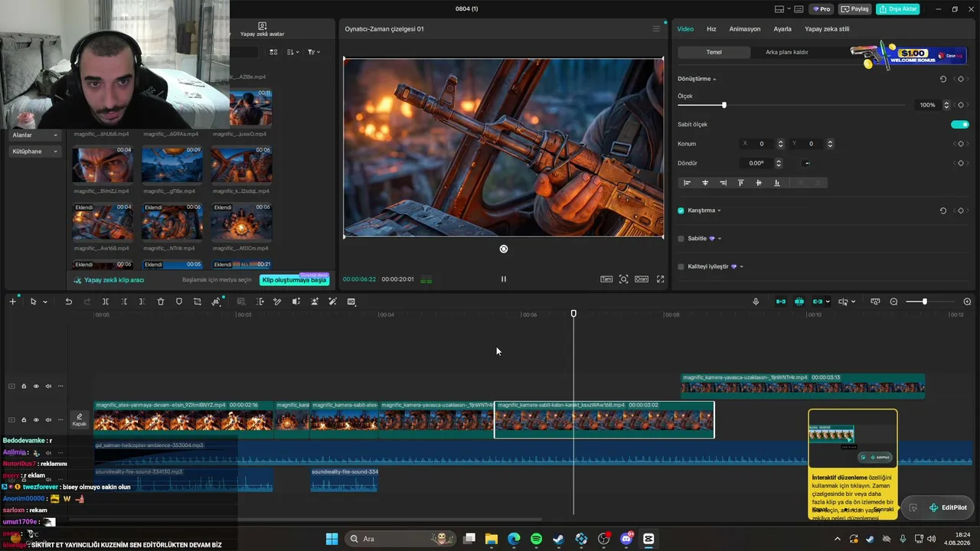Click the split clip tool icon
Viewport: 980px width, 551px height.
pyautogui.click(x=106, y=302)
